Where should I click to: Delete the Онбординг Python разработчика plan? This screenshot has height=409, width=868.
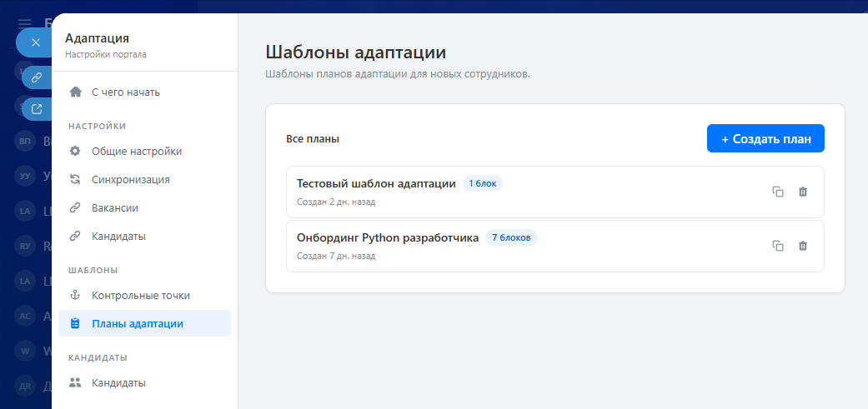803,246
